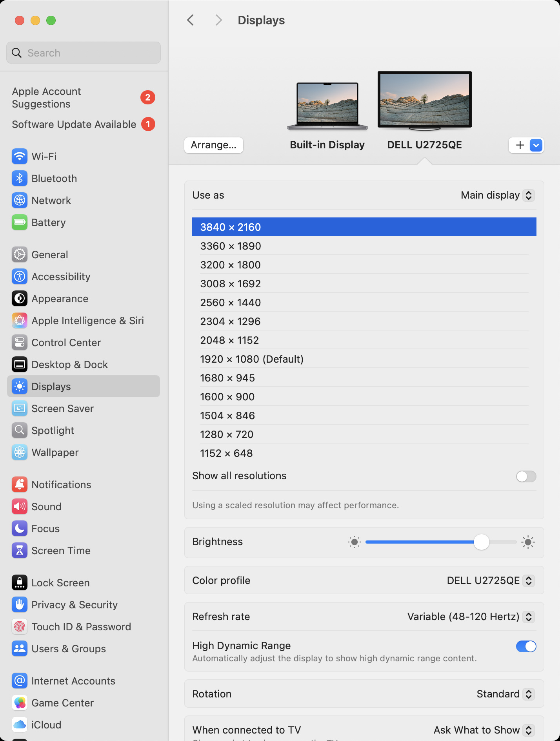Image resolution: width=560 pixels, height=741 pixels.
Task: Open the Accessibility pane via its icon
Action: pyautogui.click(x=20, y=277)
